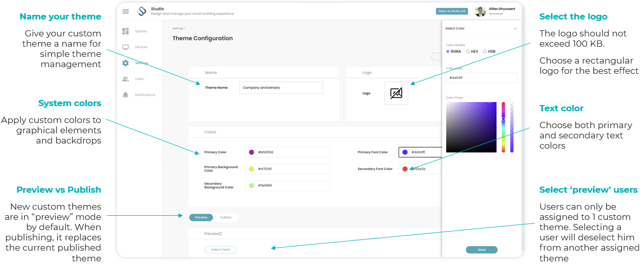644x266 pixels.
Task: Open the Users sidebar icon
Action: [x=126, y=79]
